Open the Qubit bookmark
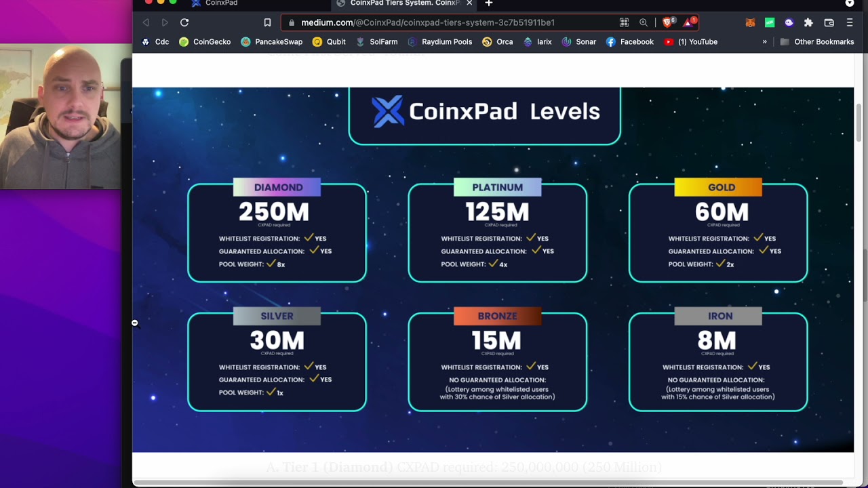Screen dimensions: 868x488 (329, 42)
